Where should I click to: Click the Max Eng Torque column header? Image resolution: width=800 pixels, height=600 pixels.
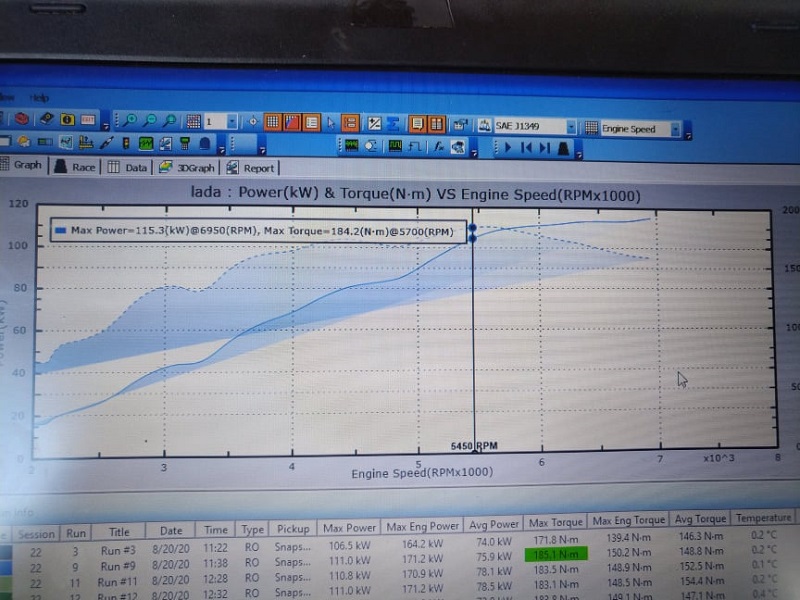[x=629, y=520]
